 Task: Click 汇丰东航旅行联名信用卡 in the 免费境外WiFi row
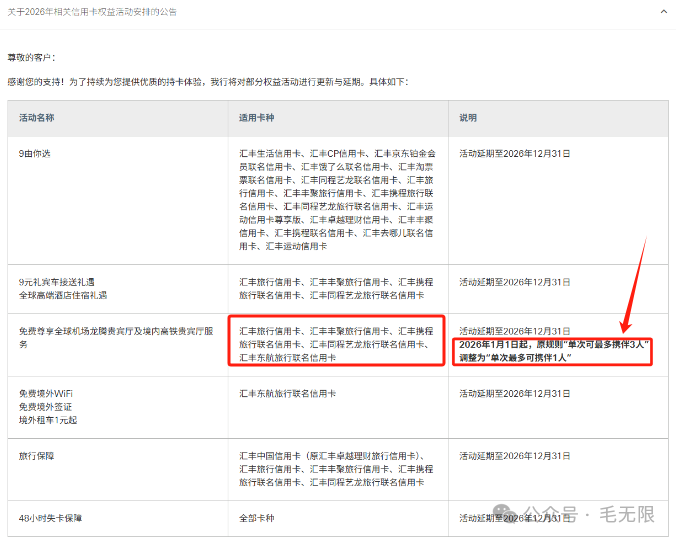[x=288, y=393]
